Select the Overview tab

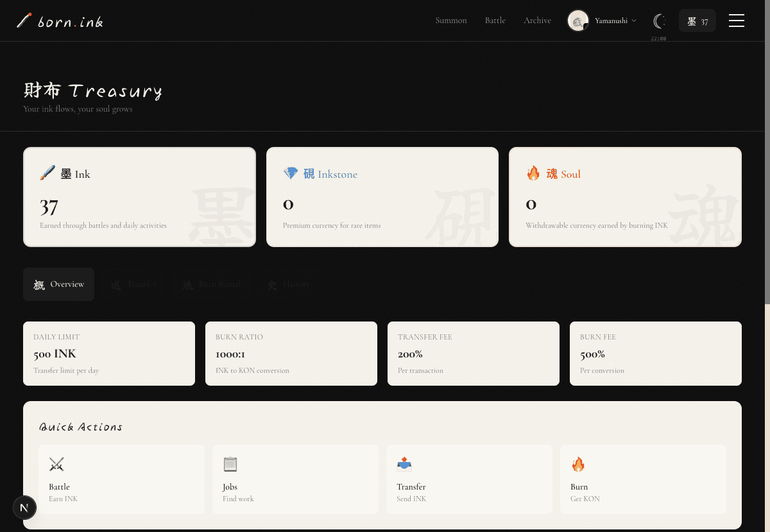pos(59,284)
